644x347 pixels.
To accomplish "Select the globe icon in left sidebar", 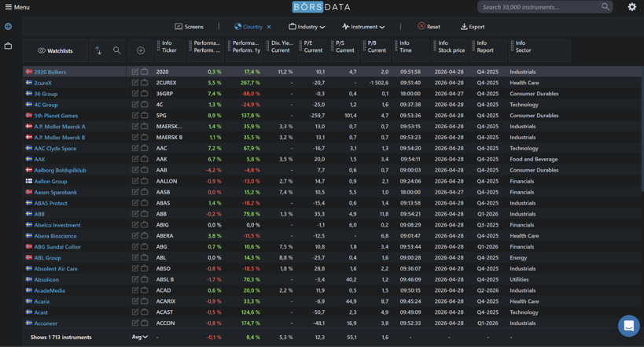I will [x=8, y=27].
